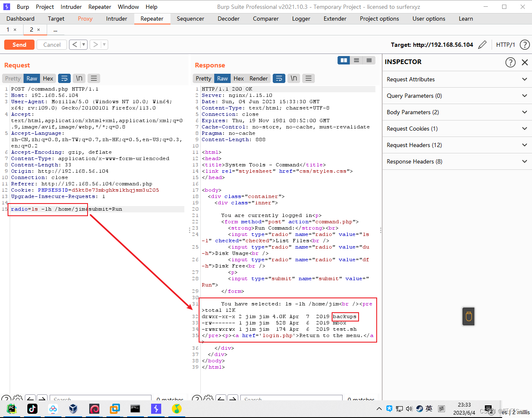Image resolution: width=532 pixels, height=418 pixels.
Task: Select side-by-side layout view icon
Action: pyautogui.click(x=344, y=60)
